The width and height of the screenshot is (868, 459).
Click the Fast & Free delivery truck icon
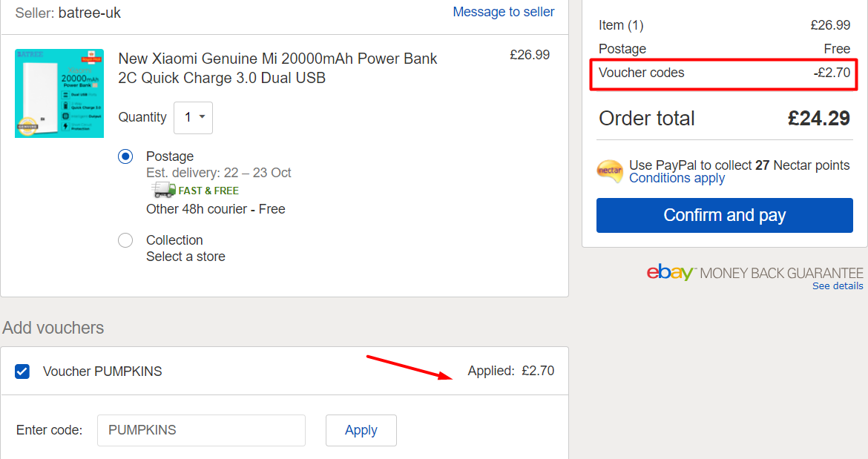(163, 190)
